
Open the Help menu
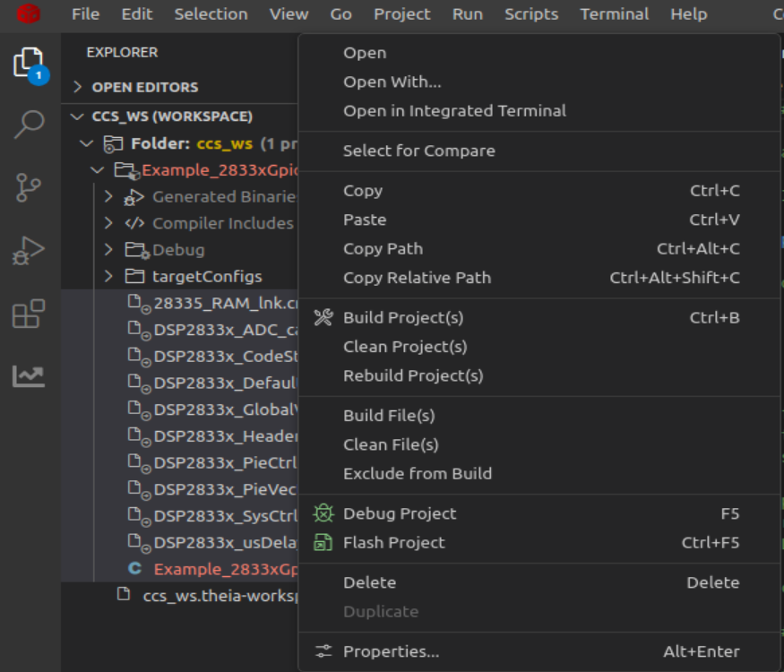tap(689, 14)
